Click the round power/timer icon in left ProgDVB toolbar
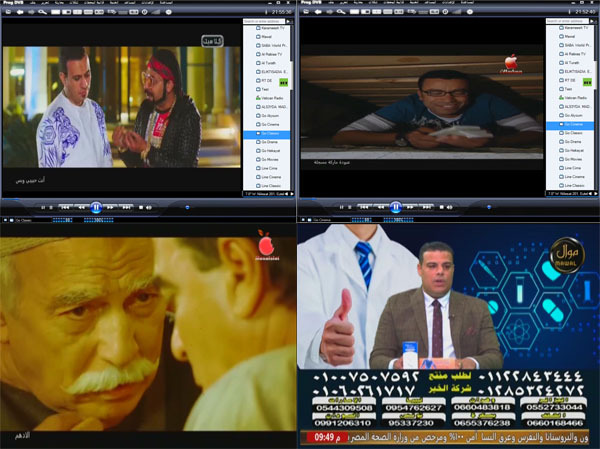The width and height of the screenshot is (600, 449). [145, 12]
